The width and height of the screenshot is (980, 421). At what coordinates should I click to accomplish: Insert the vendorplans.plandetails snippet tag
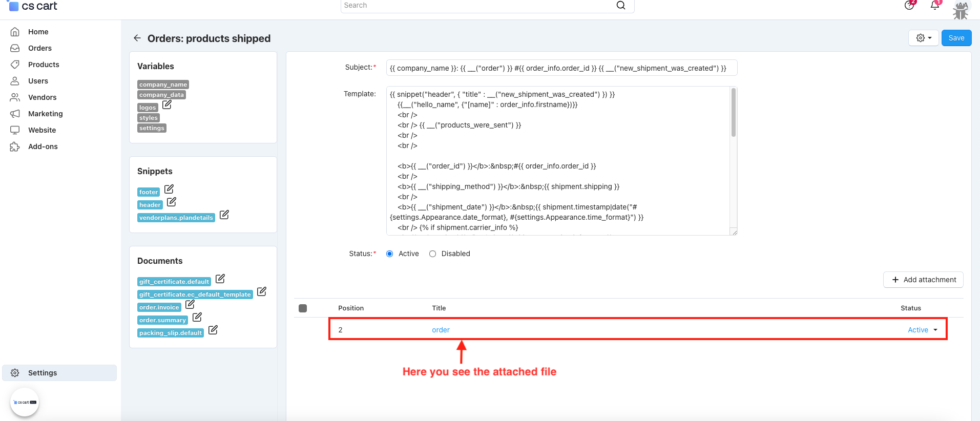coord(176,218)
